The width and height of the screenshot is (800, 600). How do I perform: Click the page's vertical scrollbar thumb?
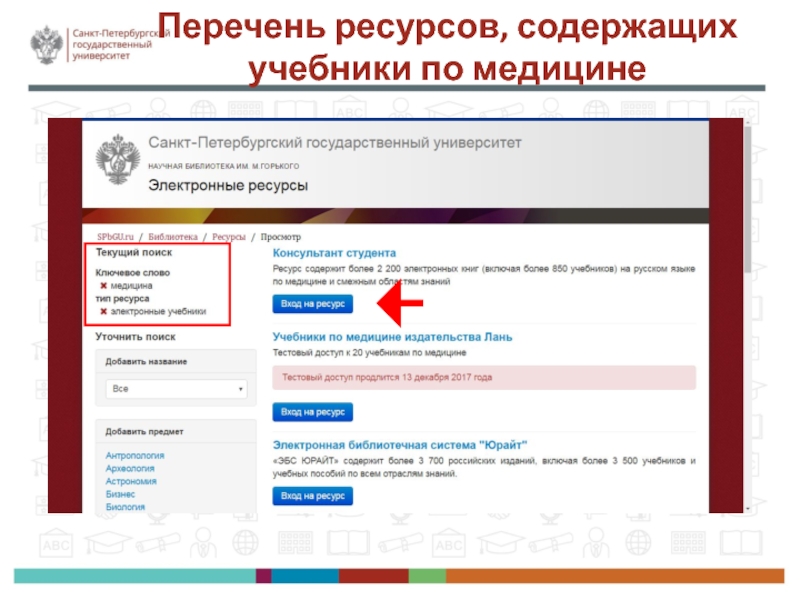[x=747, y=199]
